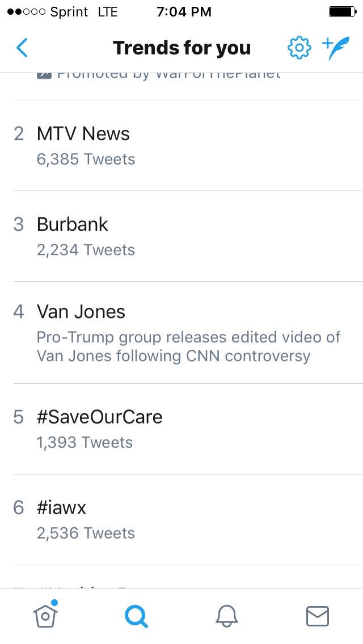The width and height of the screenshot is (363, 644).
Task: Select the Search magnifier tab
Action: (x=136, y=616)
